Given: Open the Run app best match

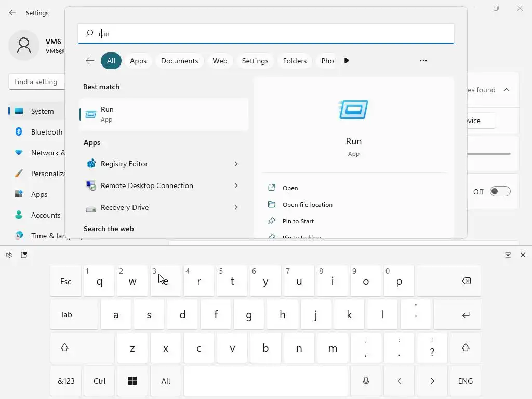Looking at the screenshot, I should tap(164, 114).
